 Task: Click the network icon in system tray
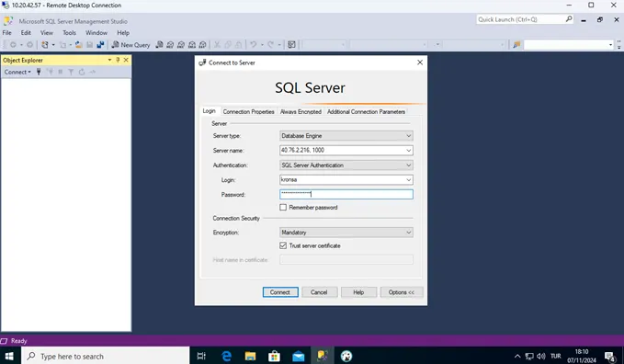[529, 356]
